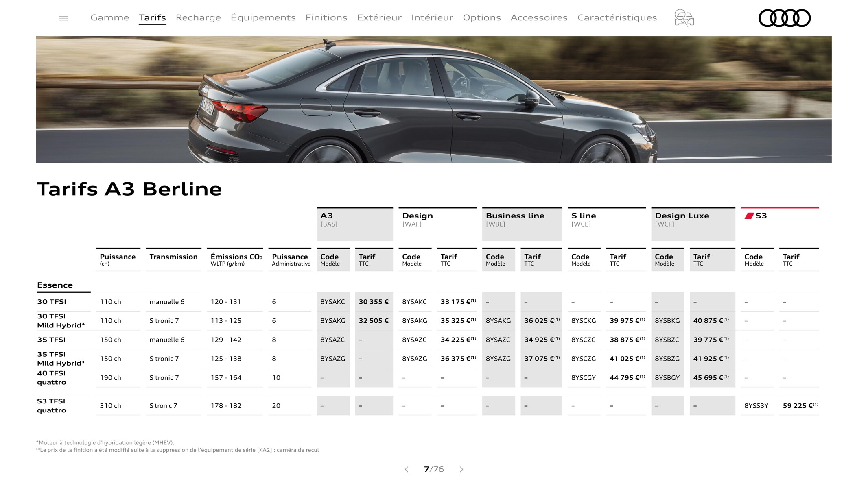
Task: Click the S3 TFSI quattro row label
Action: point(52,406)
